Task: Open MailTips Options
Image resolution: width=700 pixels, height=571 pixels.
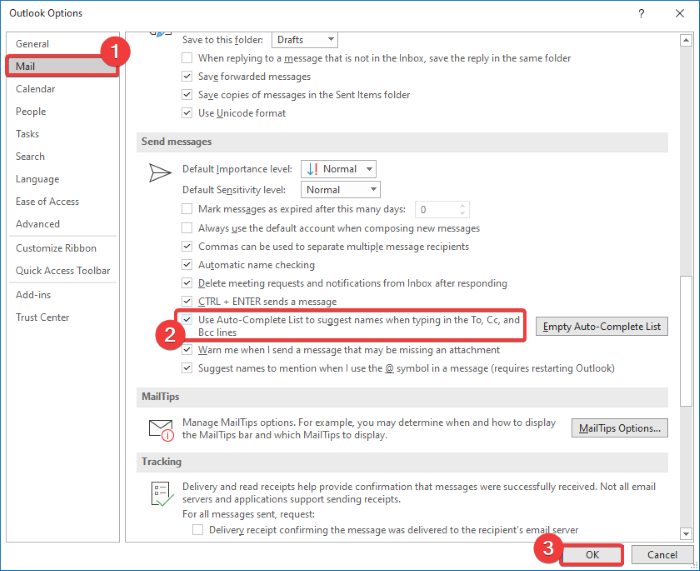Action: tap(620, 428)
